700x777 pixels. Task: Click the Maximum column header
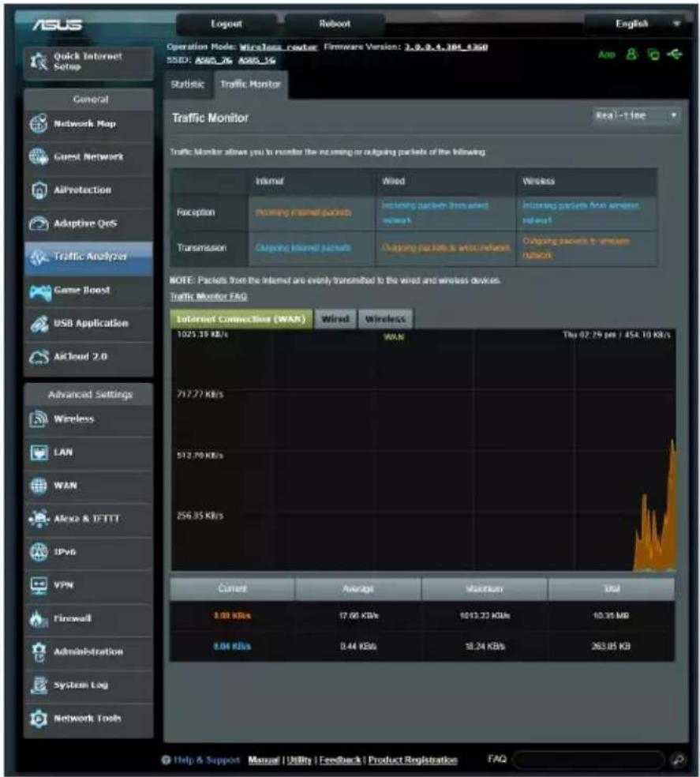tap(485, 589)
